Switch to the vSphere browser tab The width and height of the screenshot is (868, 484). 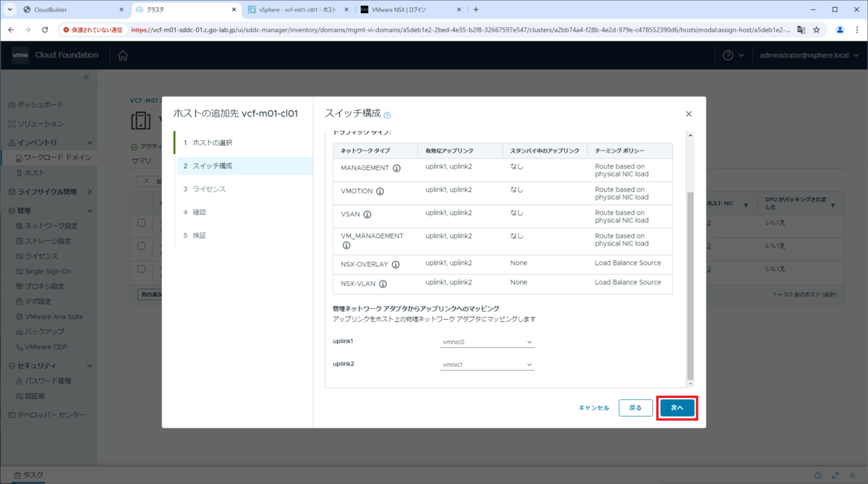pos(297,9)
